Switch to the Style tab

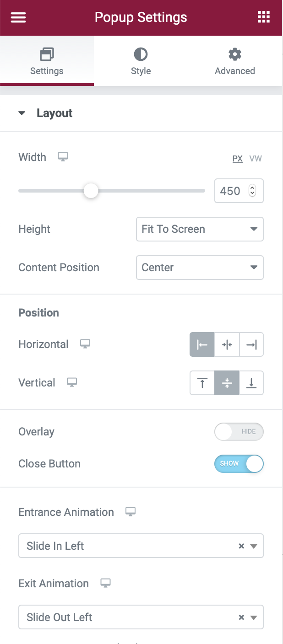click(x=141, y=61)
